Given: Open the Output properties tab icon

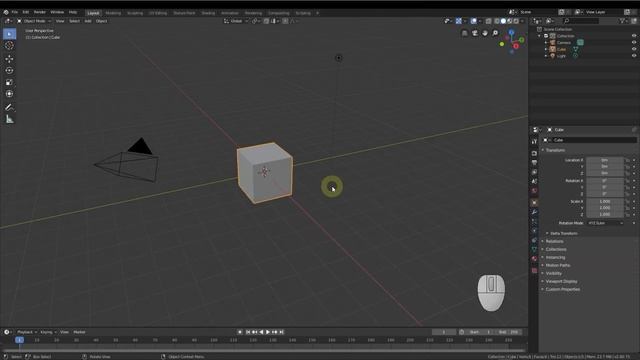Looking at the screenshot, I should [x=534, y=163].
